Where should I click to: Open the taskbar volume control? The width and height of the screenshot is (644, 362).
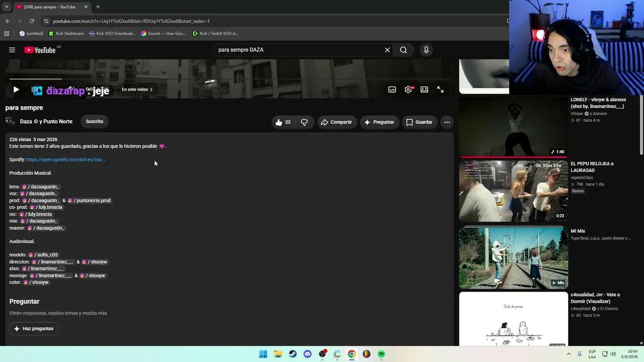pos(613,354)
